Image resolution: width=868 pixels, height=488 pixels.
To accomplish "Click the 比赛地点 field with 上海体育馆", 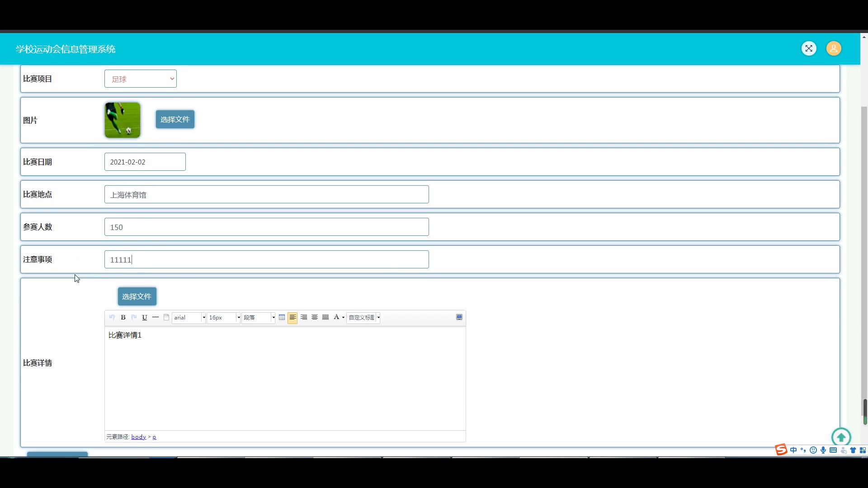I will pos(267,194).
